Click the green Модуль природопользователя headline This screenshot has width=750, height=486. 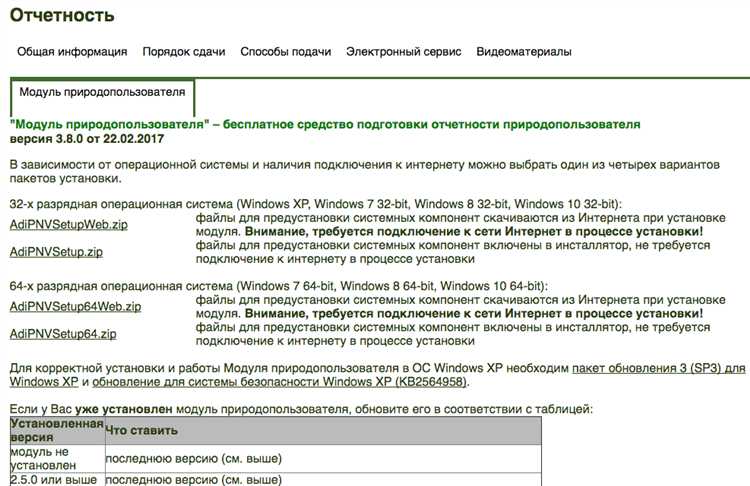[325, 124]
